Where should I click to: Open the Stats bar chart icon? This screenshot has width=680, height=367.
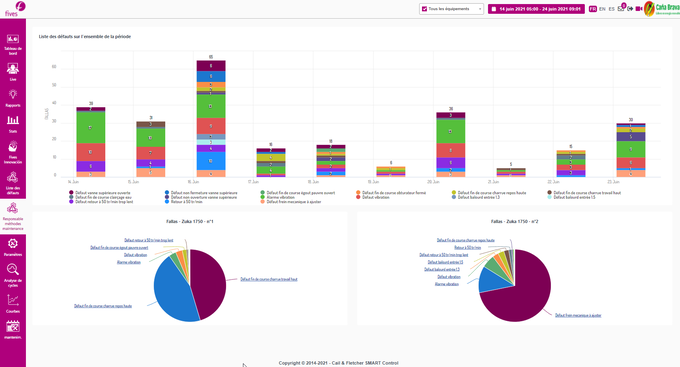point(13,124)
